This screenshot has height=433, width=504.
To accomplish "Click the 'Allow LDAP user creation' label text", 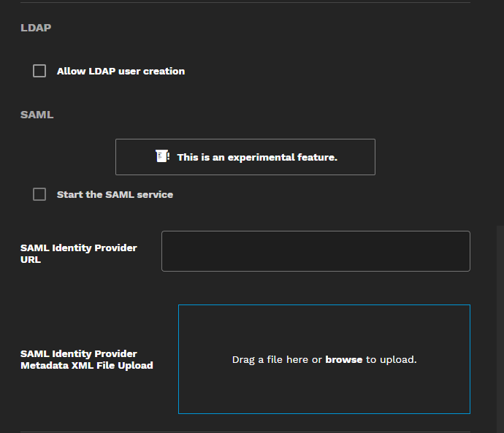I will tap(121, 72).
